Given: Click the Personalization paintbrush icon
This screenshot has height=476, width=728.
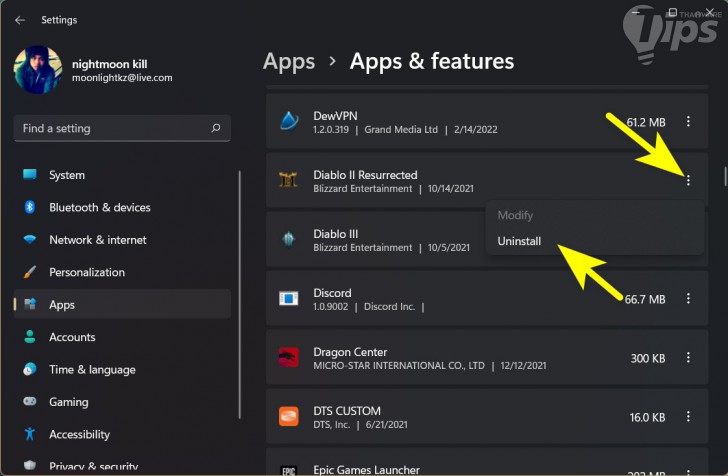Looking at the screenshot, I should [30, 272].
